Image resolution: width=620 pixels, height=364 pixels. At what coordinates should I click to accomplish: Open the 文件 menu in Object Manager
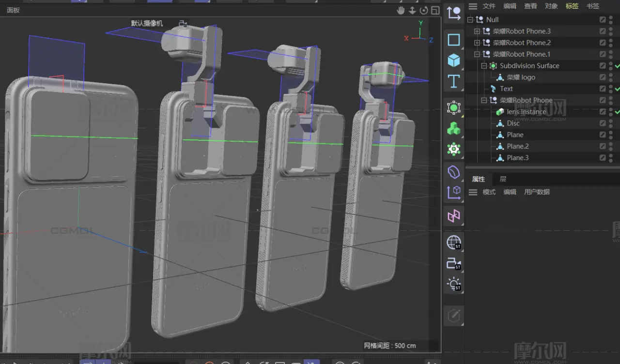[x=489, y=6]
